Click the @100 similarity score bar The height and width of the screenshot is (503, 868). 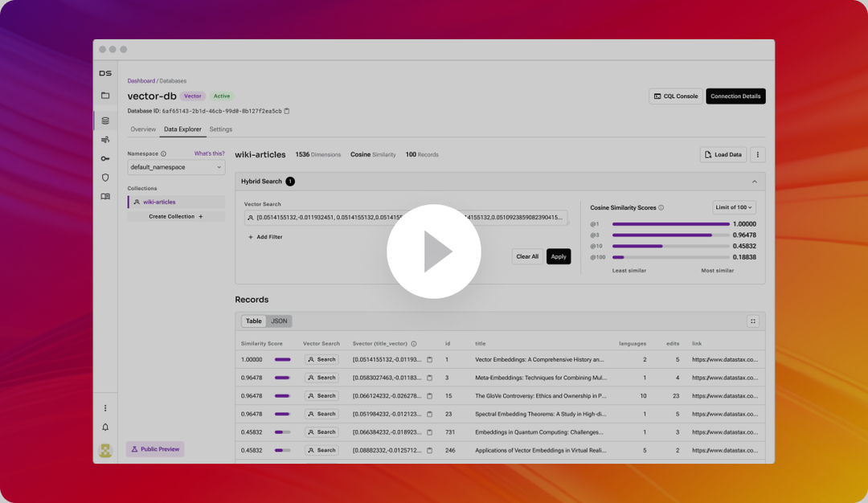pos(670,257)
